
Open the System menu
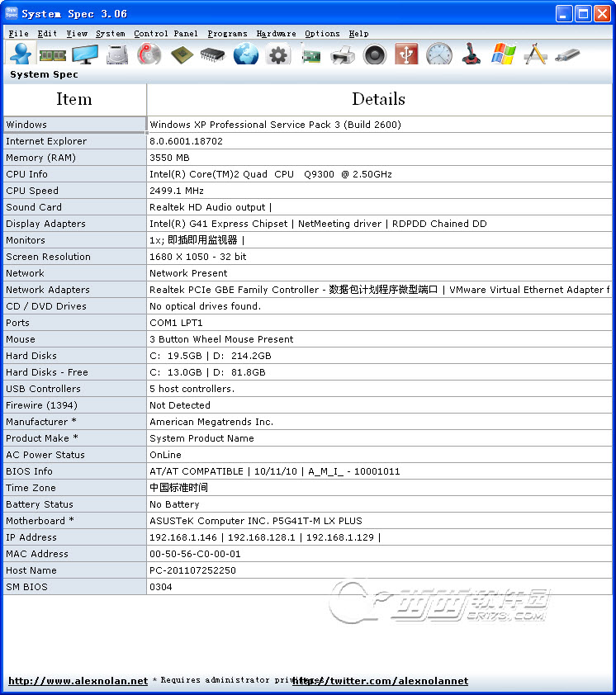pyautogui.click(x=111, y=34)
